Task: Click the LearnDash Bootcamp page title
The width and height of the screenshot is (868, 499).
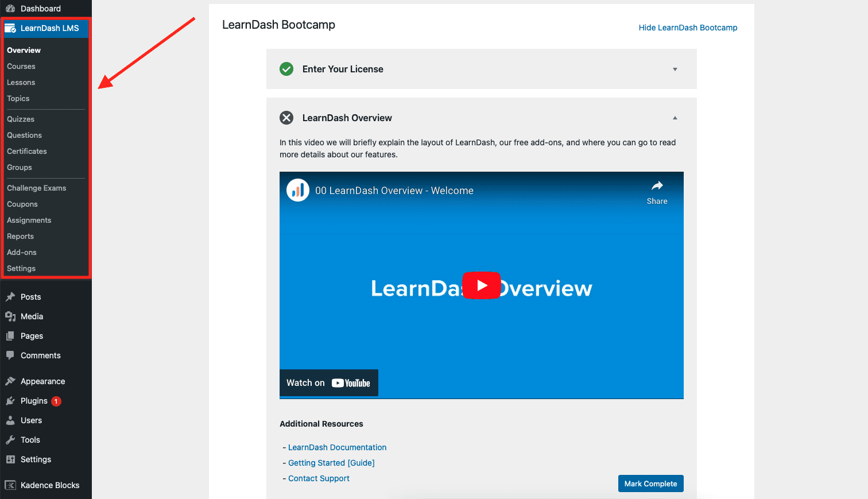Action: tap(278, 25)
